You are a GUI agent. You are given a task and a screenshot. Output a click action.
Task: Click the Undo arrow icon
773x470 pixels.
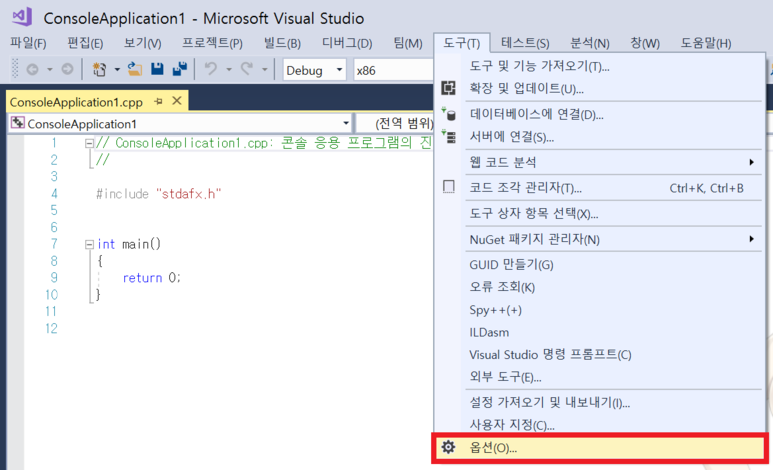211,69
